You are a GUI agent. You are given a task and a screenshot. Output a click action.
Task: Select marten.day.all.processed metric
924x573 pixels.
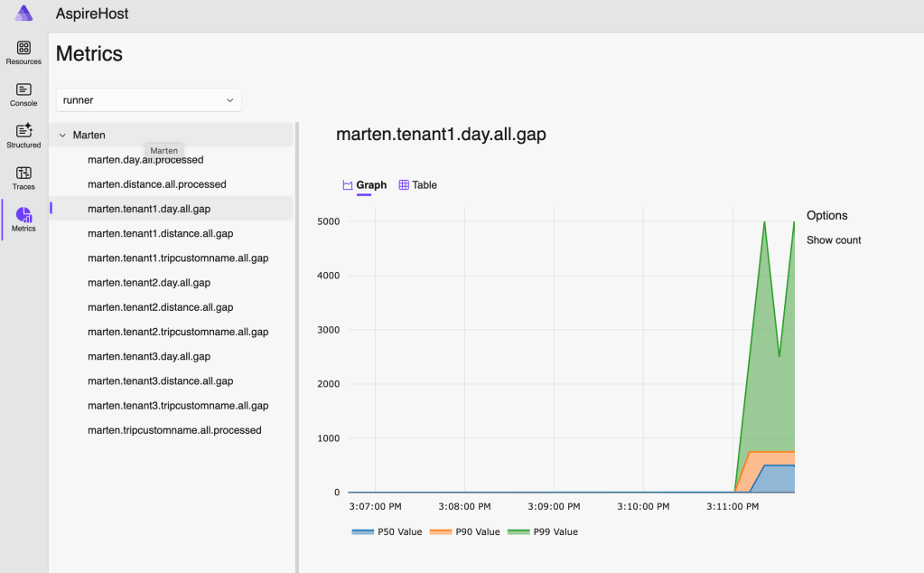coord(145,160)
